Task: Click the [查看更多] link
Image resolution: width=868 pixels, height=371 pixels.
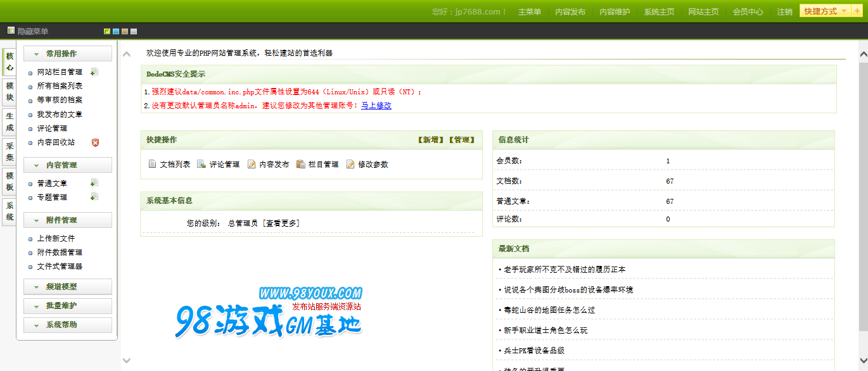Action: click(281, 223)
